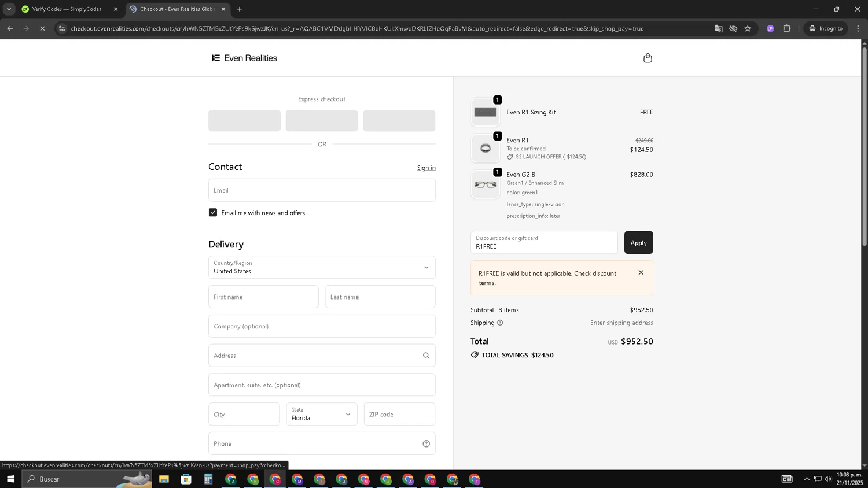
Task: Click the middle express checkout placeholder button
Action: [322, 121]
